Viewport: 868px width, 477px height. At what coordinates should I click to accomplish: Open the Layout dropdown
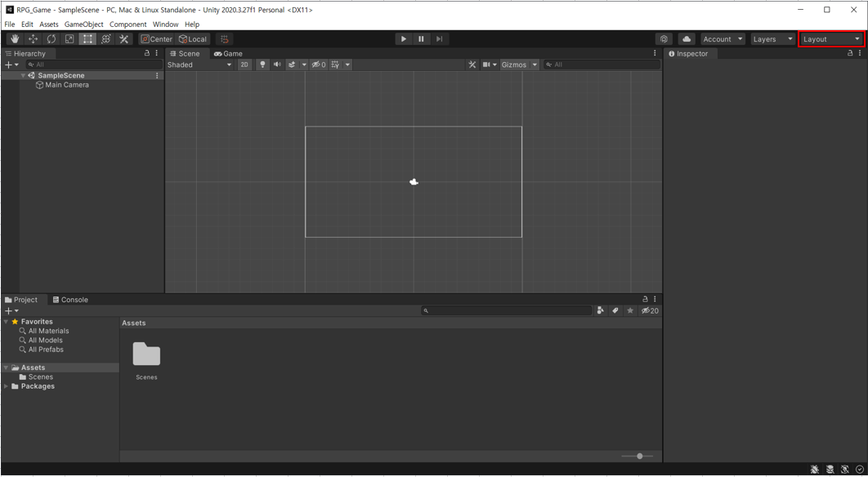pos(831,39)
